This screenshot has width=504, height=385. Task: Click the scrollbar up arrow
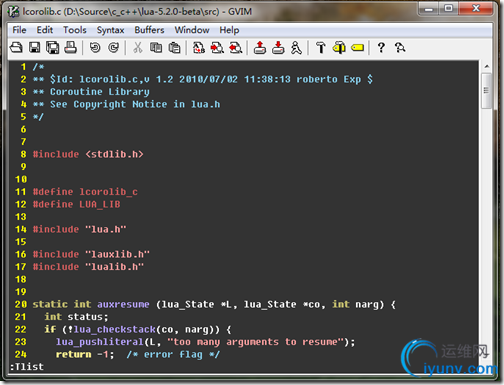point(487,66)
